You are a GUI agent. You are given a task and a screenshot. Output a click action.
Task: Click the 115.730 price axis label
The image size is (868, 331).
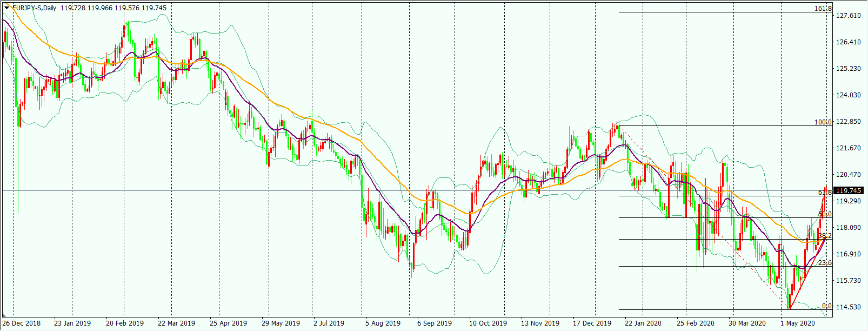[x=848, y=281]
